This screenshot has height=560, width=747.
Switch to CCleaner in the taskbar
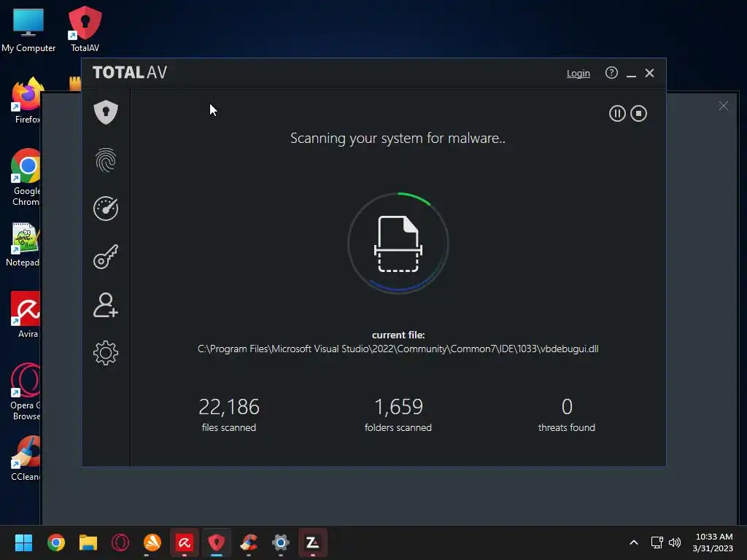point(249,542)
